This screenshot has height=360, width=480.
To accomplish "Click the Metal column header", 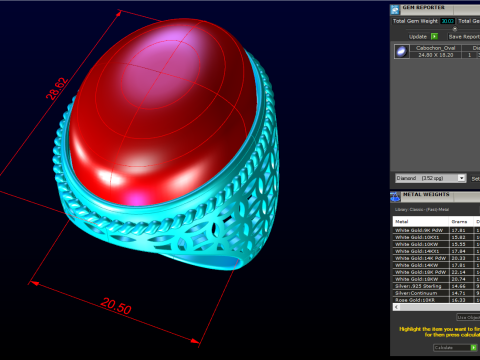I will pyautogui.click(x=421, y=221).
